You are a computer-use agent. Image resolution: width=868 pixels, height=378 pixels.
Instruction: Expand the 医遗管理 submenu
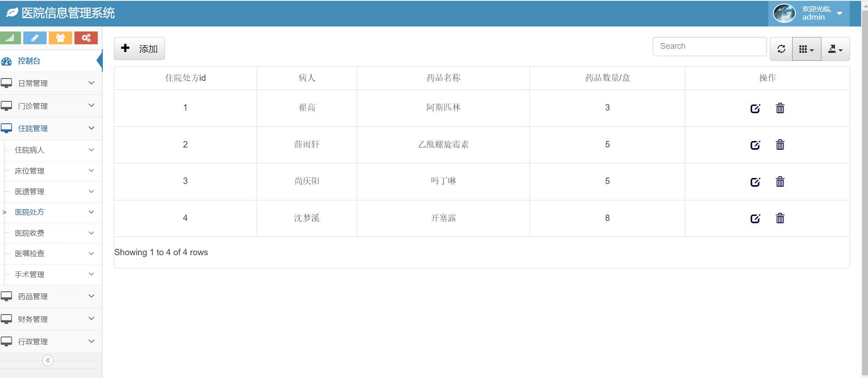tap(53, 191)
